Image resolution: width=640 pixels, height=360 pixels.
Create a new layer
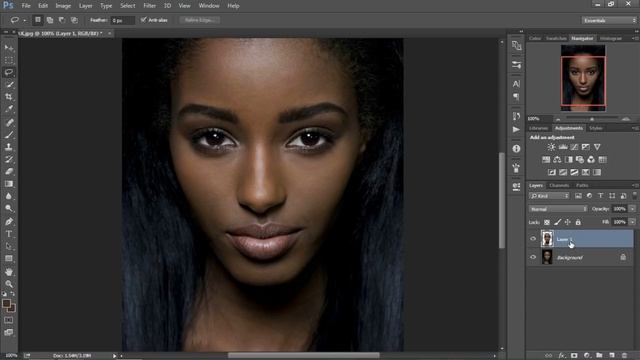[612, 356]
